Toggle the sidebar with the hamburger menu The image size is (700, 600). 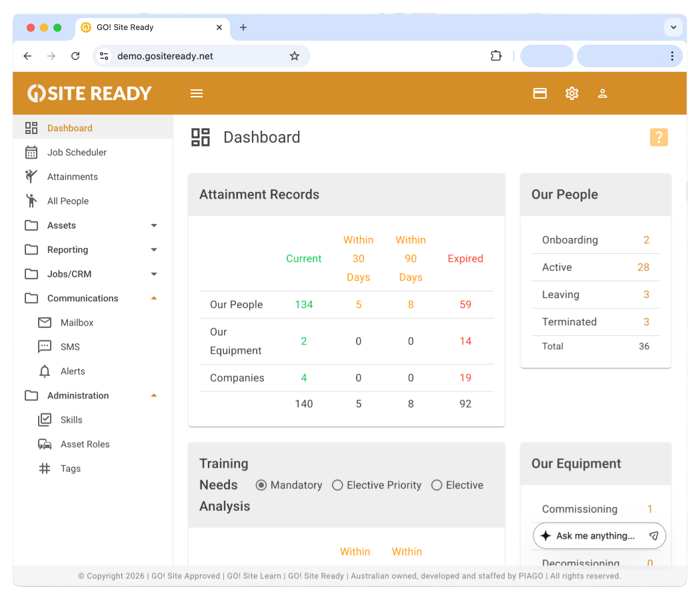point(196,93)
